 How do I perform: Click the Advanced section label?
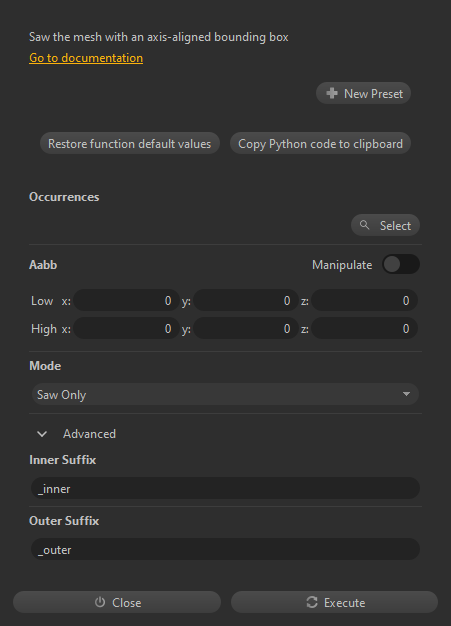click(x=89, y=434)
